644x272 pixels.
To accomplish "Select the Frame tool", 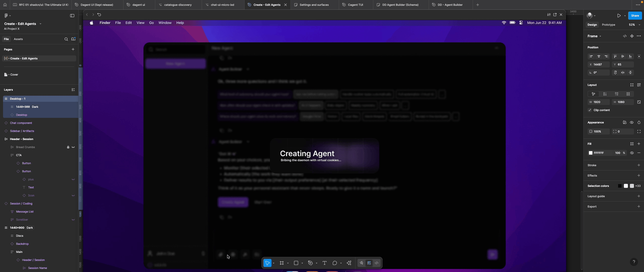I will (282, 263).
